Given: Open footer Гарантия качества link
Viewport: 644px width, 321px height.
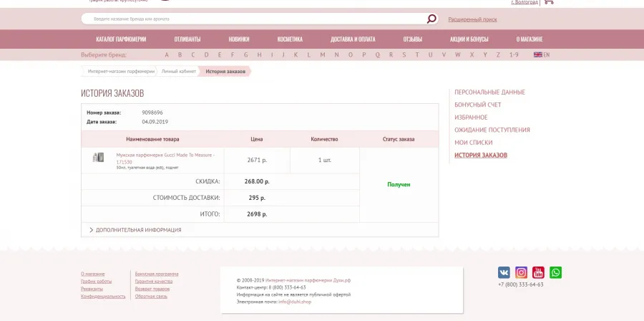Looking at the screenshot, I should pyautogui.click(x=154, y=281).
